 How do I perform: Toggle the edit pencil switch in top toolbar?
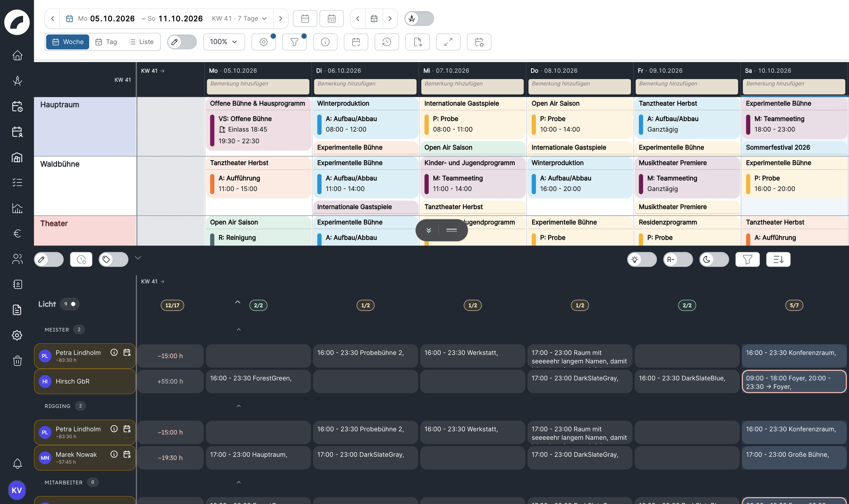pyautogui.click(x=182, y=42)
